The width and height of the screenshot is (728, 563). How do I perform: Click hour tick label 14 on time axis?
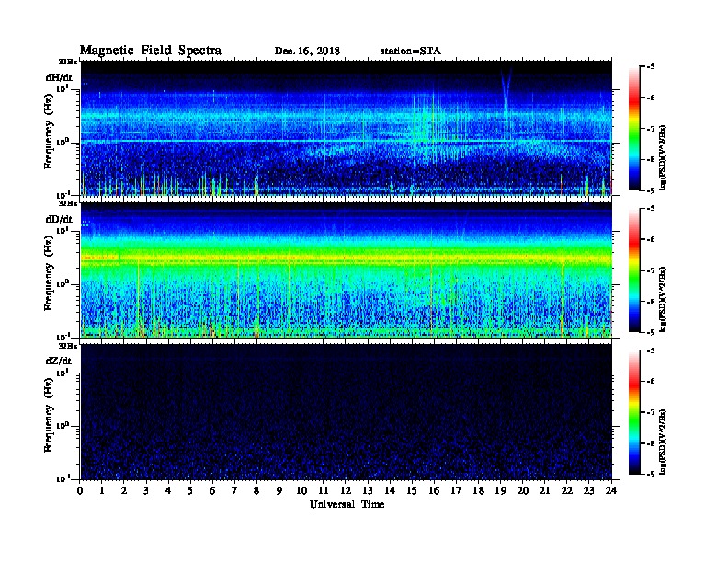point(390,490)
